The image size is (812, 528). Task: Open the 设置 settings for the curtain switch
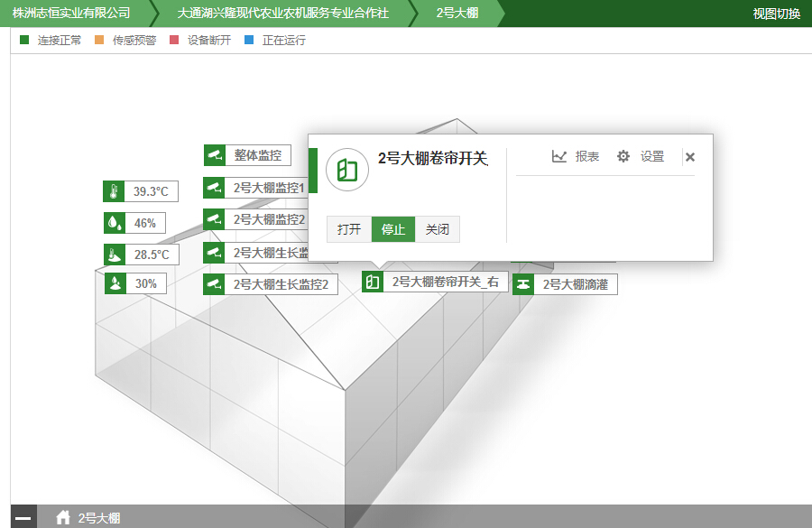click(641, 155)
